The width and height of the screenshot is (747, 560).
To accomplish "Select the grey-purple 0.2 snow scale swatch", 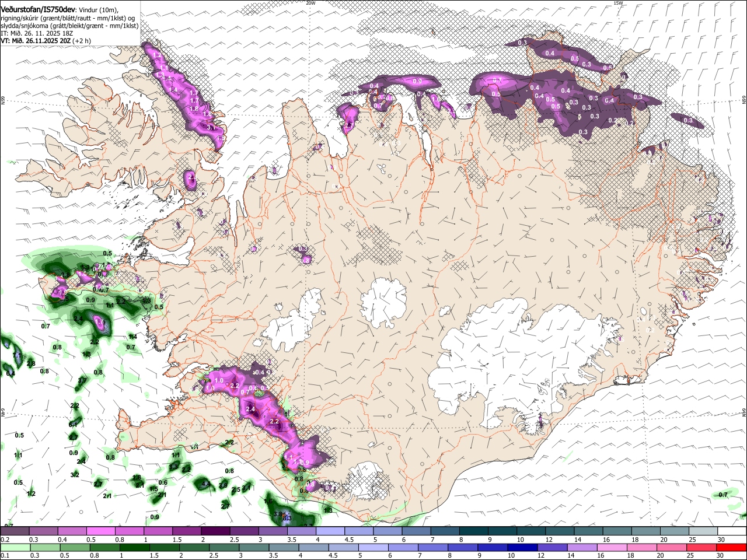I will tap(15, 531).
